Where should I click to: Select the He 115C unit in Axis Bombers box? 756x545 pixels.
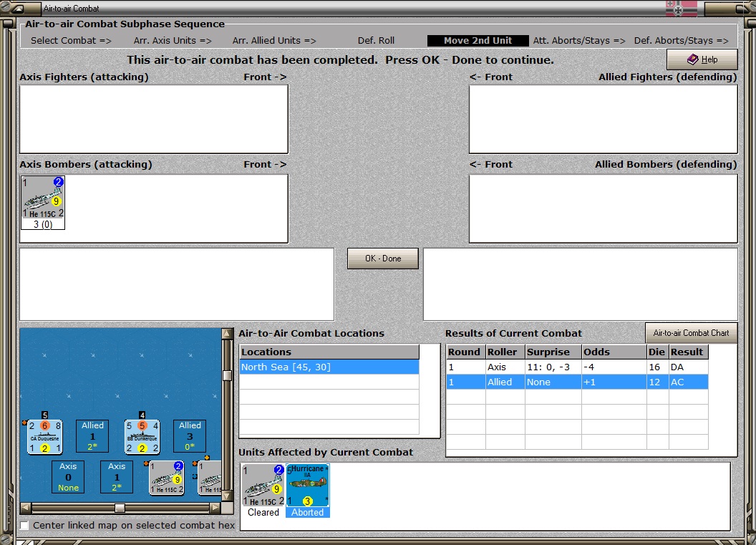click(43, 203)
